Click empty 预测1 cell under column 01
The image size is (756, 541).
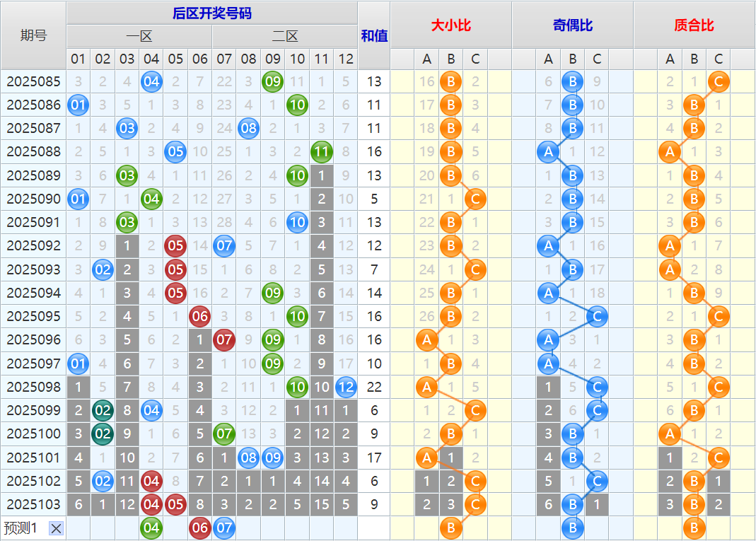[x=78, y=528]
